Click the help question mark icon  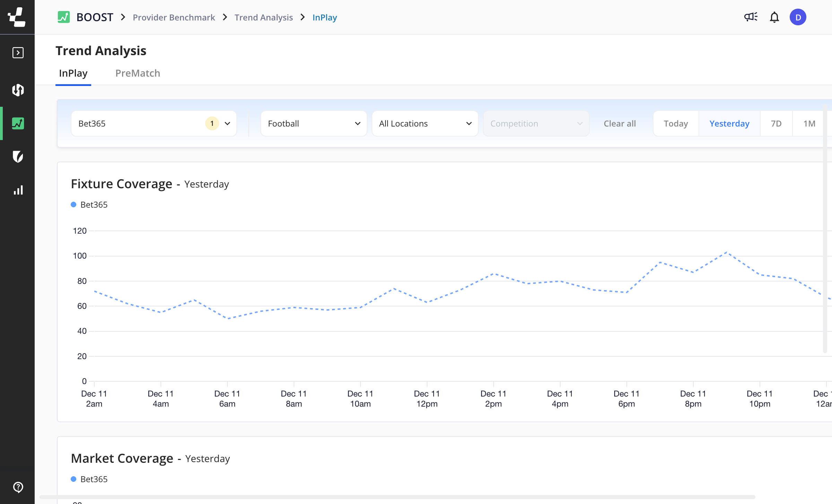coord(18,487)
